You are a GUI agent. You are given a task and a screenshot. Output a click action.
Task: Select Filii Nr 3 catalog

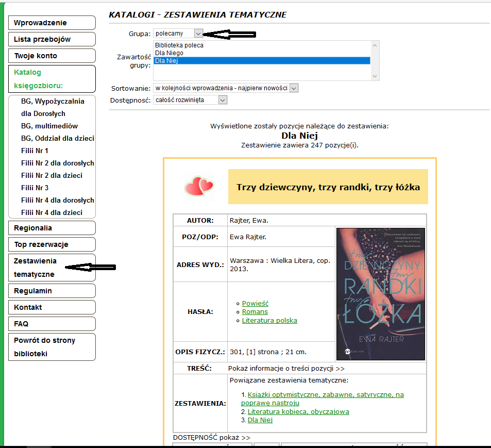click(x=35, y=188)
